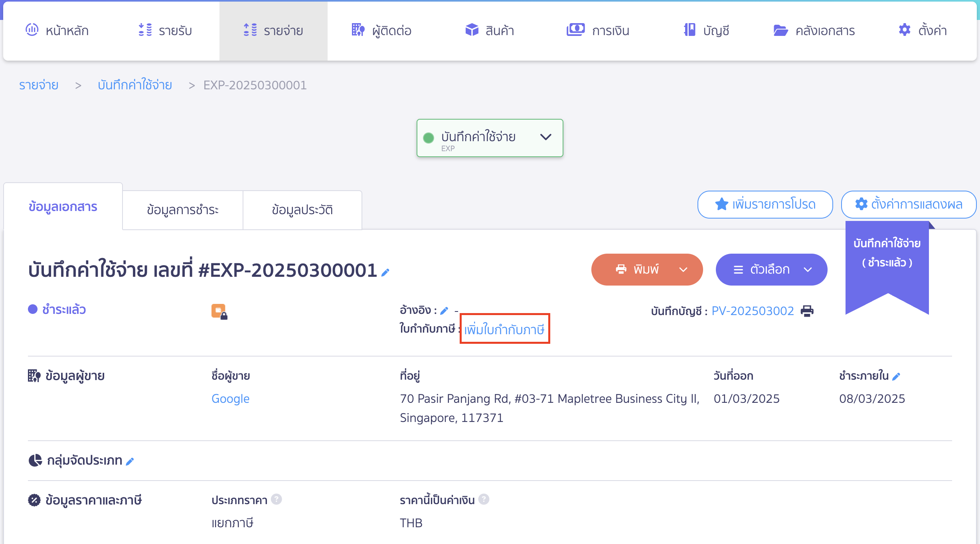
Task: Click the แยกภาษี price type value
Action: [x=232, y=523]
